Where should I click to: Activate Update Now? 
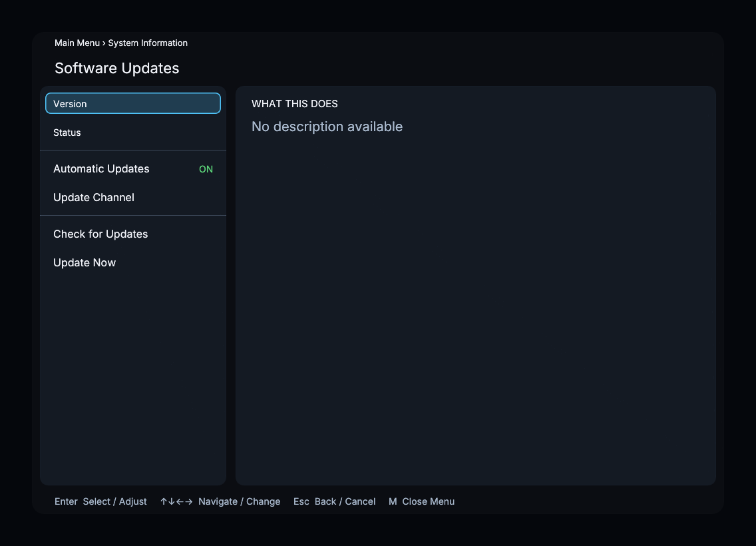133,262
